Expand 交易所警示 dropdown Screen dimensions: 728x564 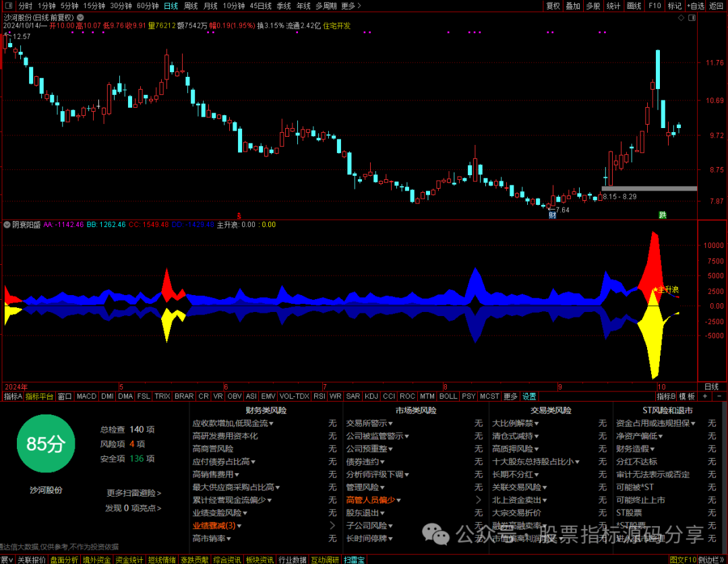(369, 423)
